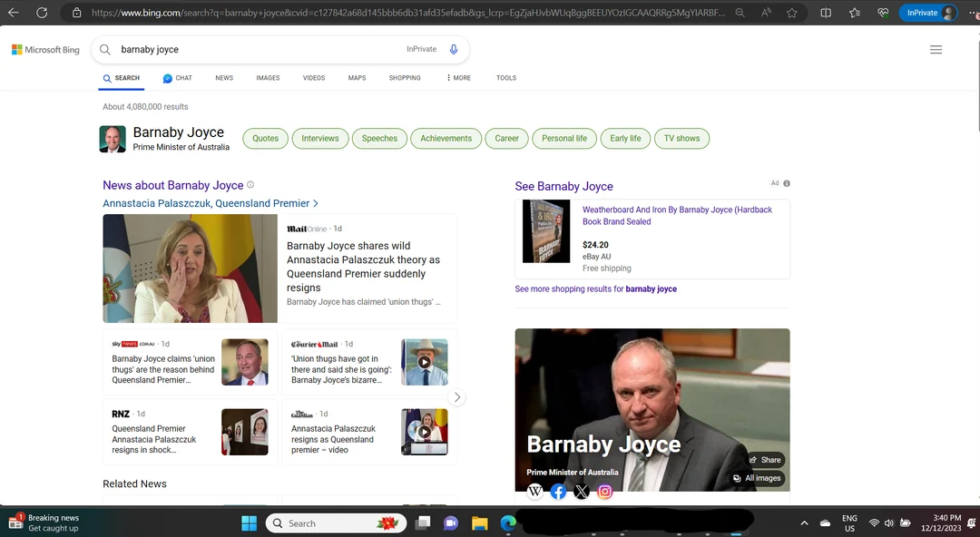Open Microsoft Edge from the taskbar
Image resolution: width=980 pixels, height=537 pixels.
coord(507,522)
